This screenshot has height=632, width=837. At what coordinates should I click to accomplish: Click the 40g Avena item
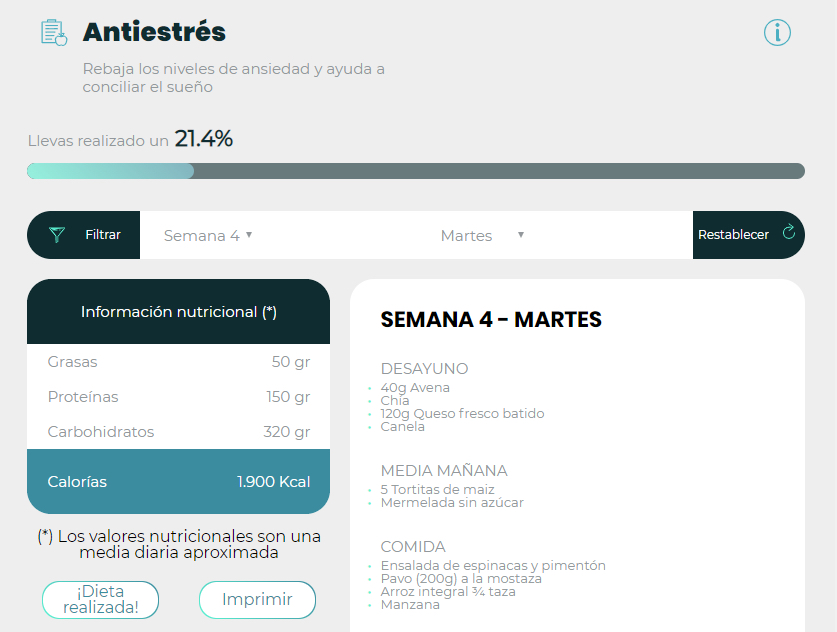(x=415, y=388)
